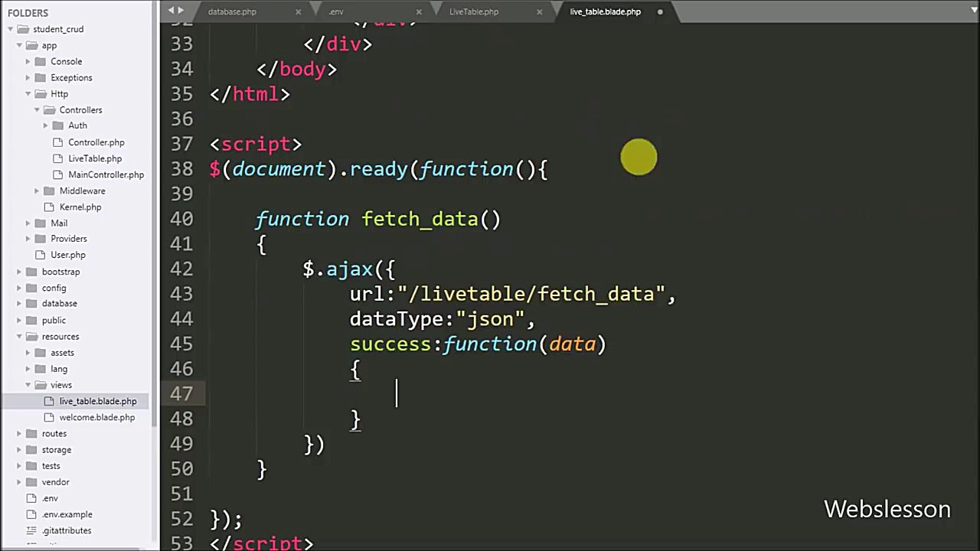980x551 pixels.
Task: Collapse the student_crud root folder
Action: [x=11, y=29]
